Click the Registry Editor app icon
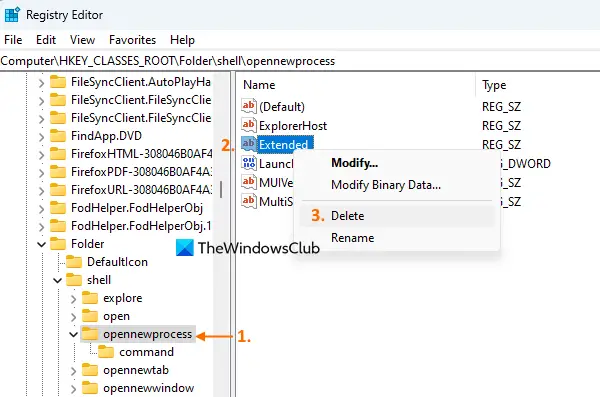600x397 pixels. pyautogui.click(x=12, y=15)
